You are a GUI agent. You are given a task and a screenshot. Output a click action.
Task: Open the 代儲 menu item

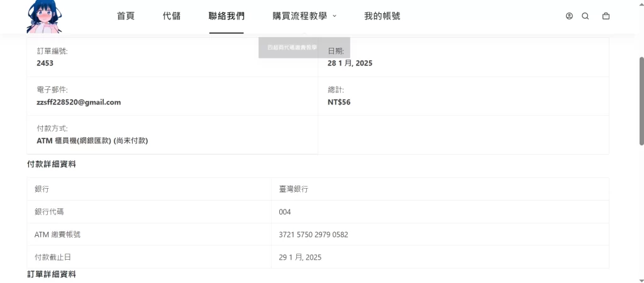click(x=172, y=16)
